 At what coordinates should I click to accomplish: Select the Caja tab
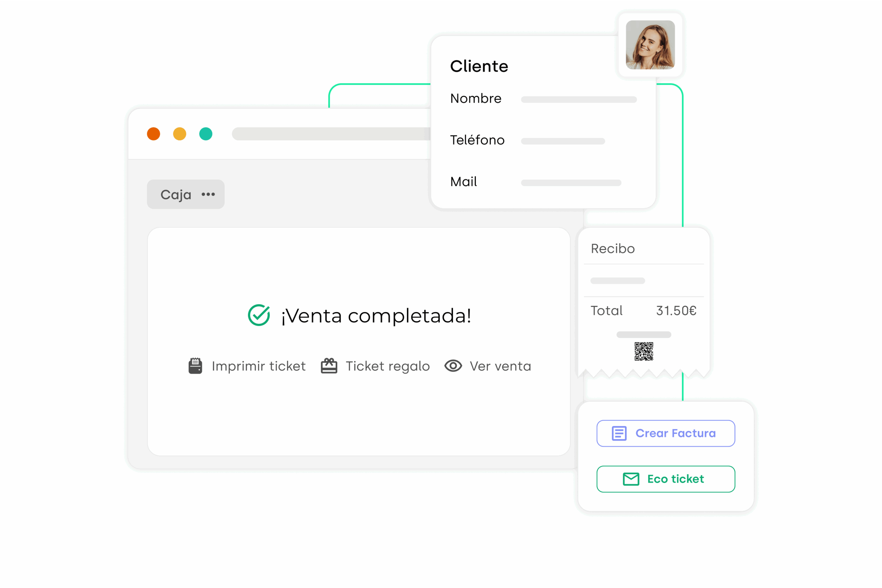176,195
